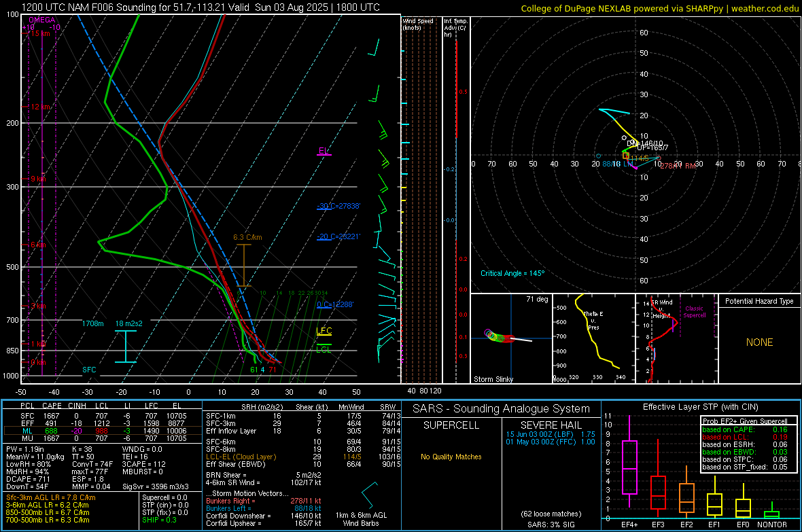The image size is (802, 532).
Task: Click the 6.3 C/km lapse rate annotation
Action: click(x=247, y=237)
